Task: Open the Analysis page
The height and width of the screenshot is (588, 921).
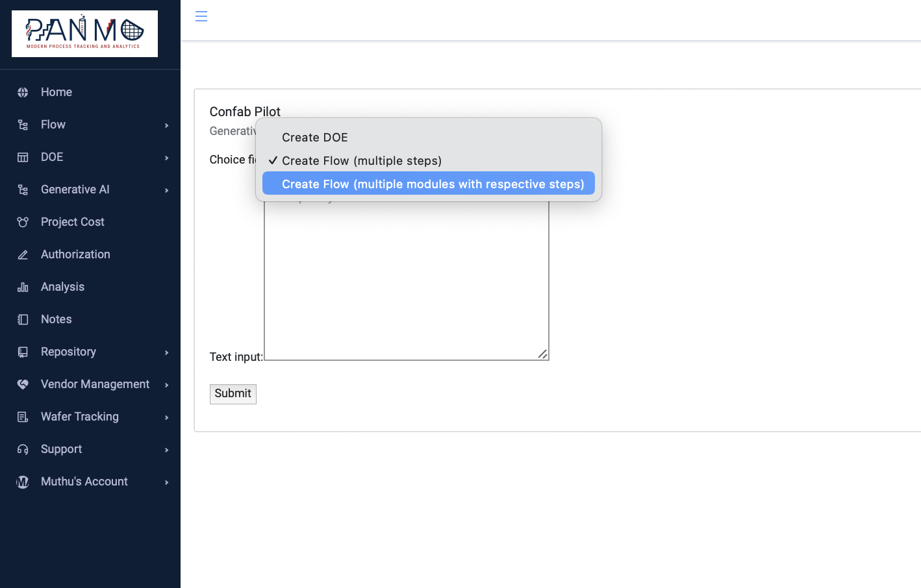Action: tap(62, 287)
